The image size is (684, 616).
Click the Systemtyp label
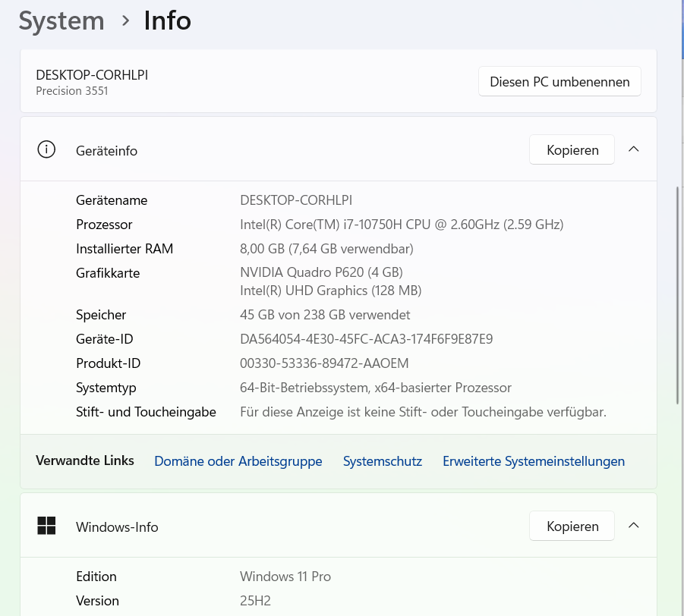106,388
